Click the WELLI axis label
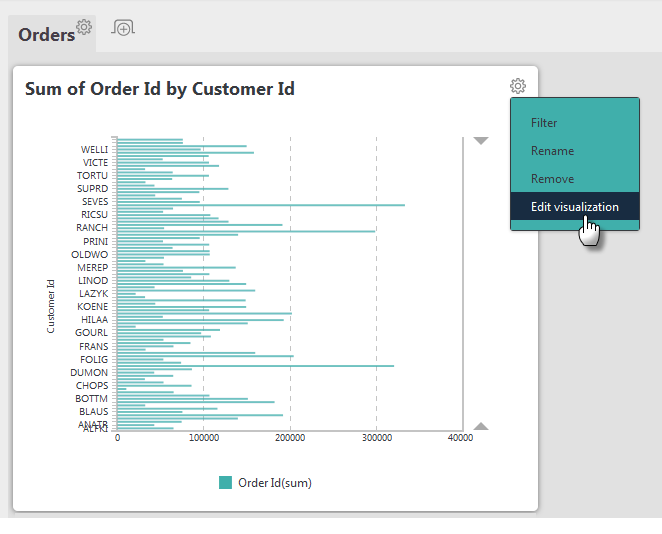Image resolution: width=662 pixels, height=534 pixels. [95, 149]
